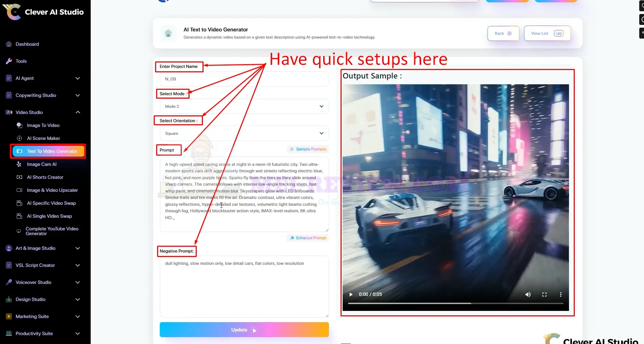This screenshot has height=344, width=644.
Task: Click the video progress bar
Action: coord(455,303)
